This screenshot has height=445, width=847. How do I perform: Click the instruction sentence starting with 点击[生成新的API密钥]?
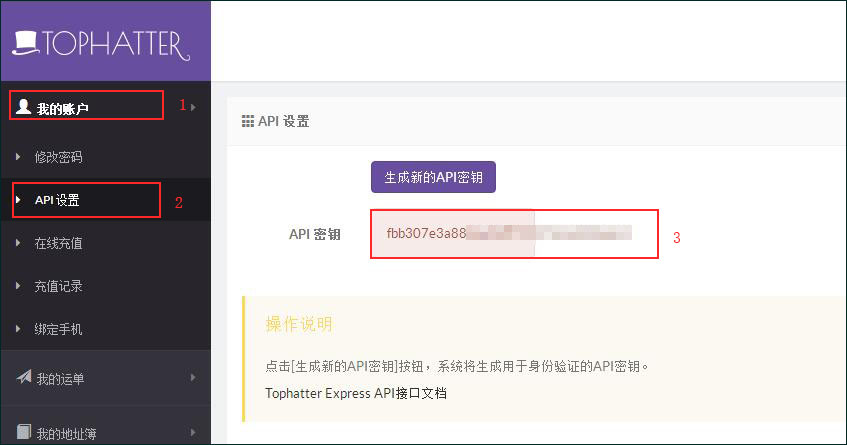456,366
